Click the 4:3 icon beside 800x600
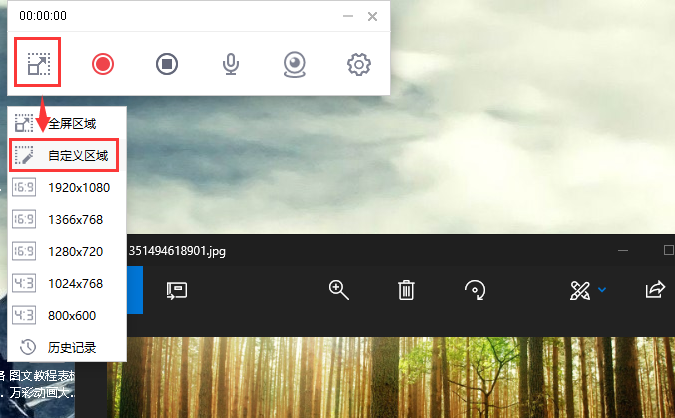Image resolution: width=675 pixels, height=418 pixels. 24,316
